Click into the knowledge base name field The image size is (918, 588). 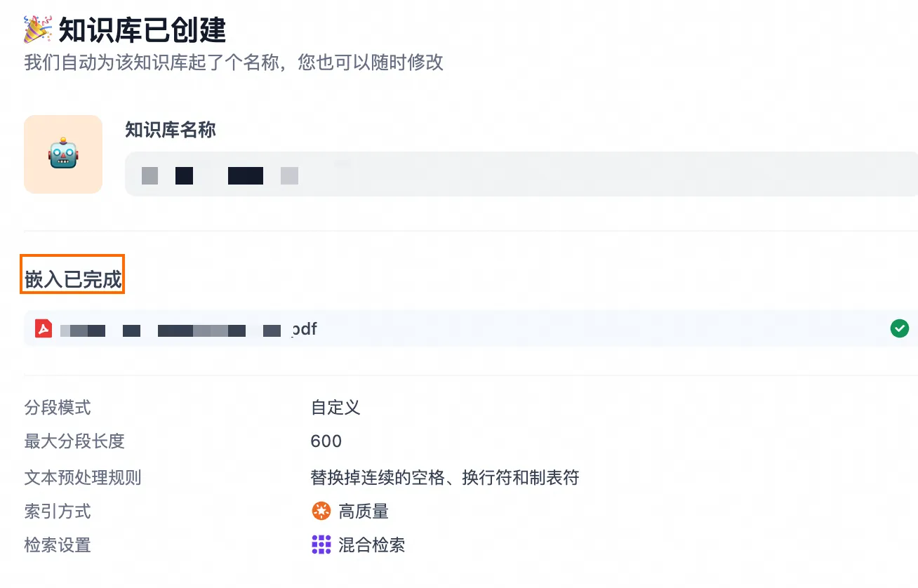(521, 174)
